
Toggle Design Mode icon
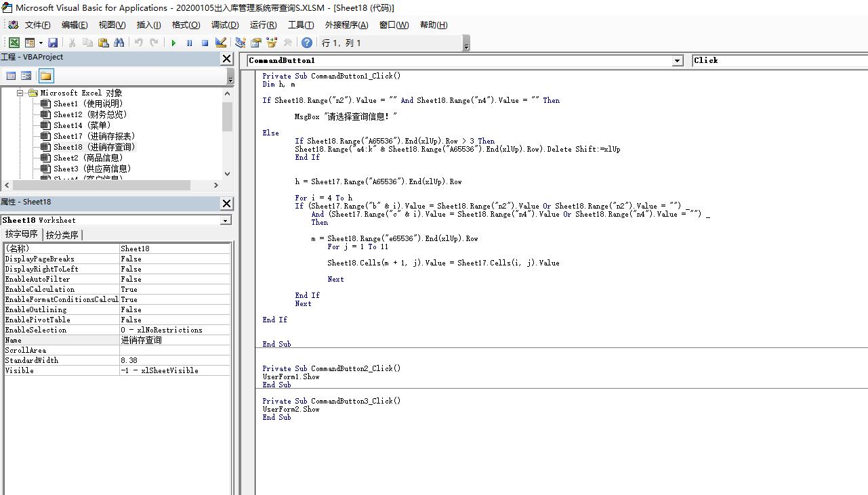(x=220, y=43)
